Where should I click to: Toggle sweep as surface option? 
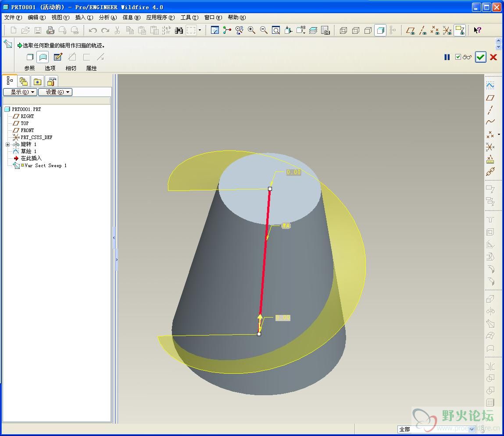(43, 57)
